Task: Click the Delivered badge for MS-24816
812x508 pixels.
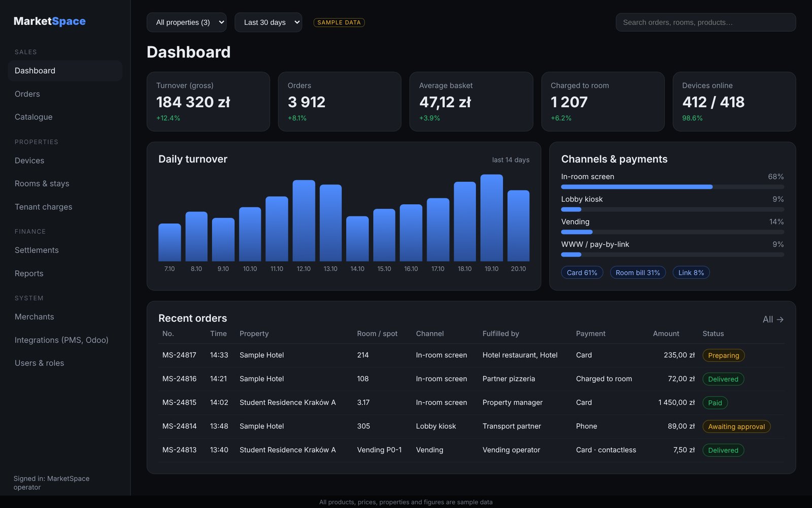Action: 723,379
